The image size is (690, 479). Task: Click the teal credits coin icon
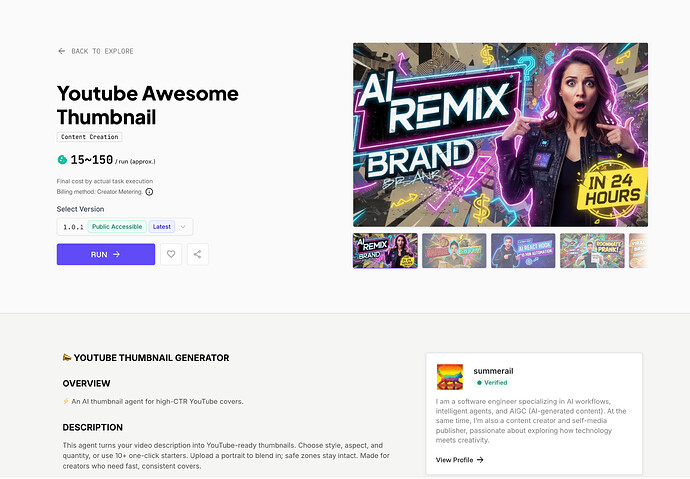pyautogui.click(x=62, y=159)
